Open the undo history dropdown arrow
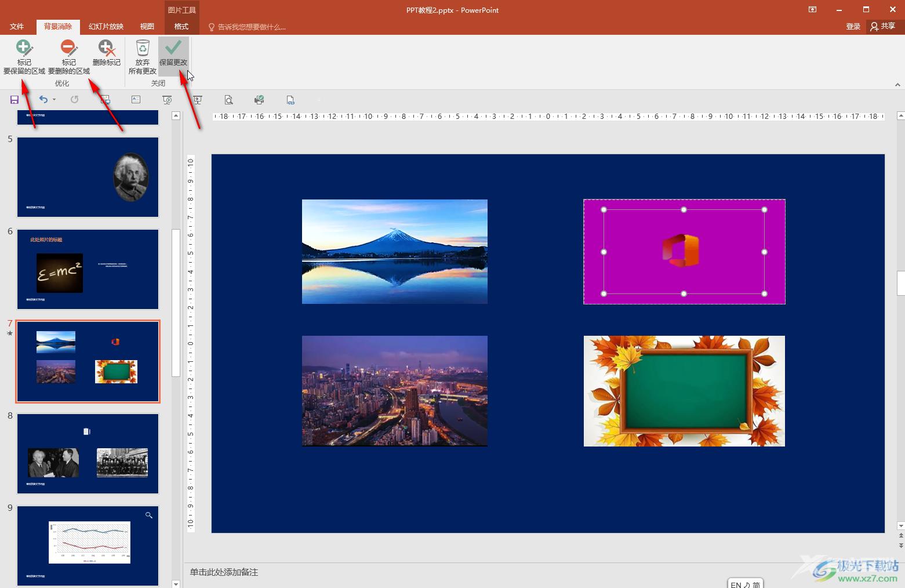This screenshot has height=588, width=905. coord(54,100)
